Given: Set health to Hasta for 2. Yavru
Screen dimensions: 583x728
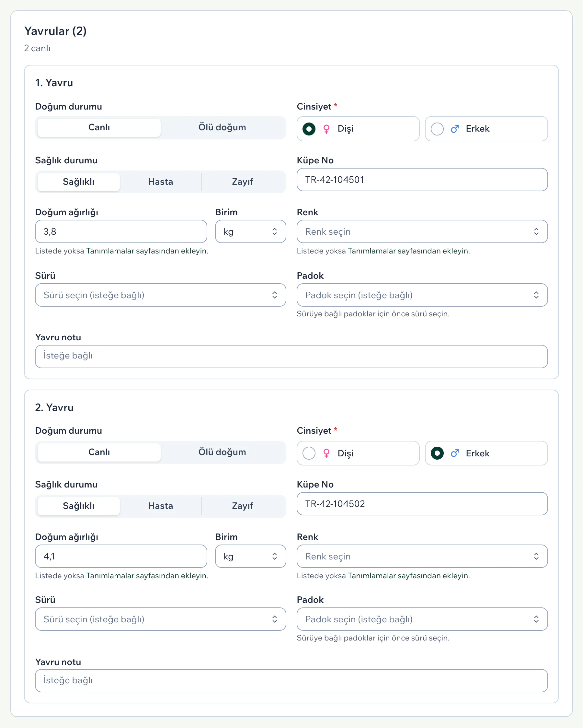Looking at the screenshot, I should (161, 506).
